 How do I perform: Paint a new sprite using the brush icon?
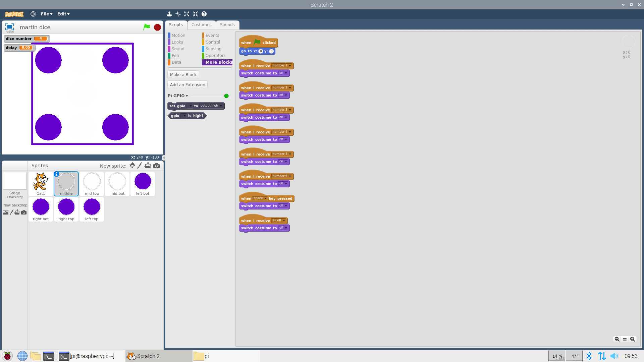[140, 165]
